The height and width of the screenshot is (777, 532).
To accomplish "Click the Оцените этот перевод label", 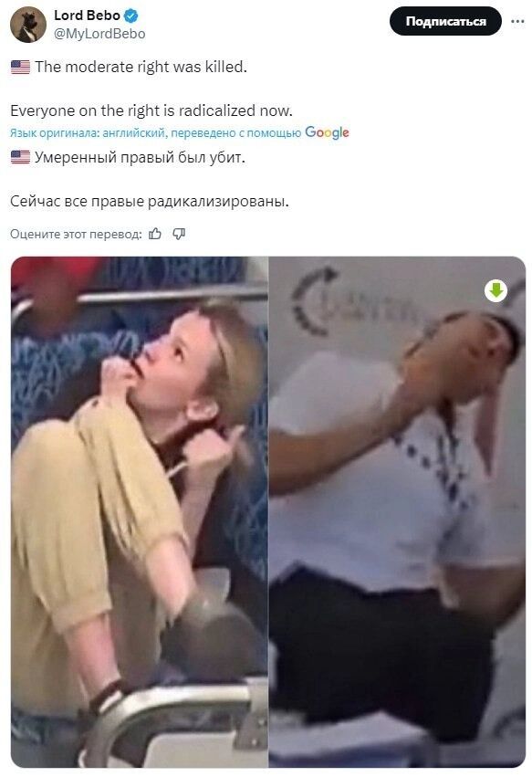I will point(76,234).
